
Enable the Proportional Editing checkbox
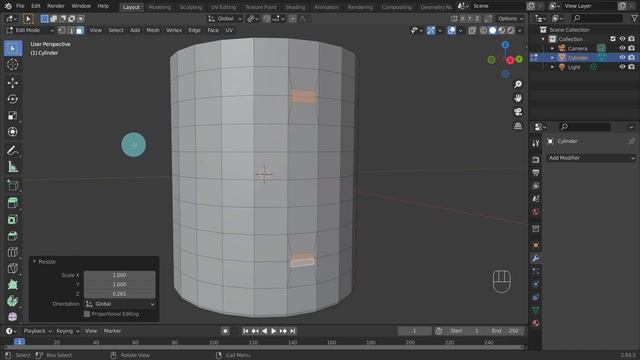tap(87, 314)
